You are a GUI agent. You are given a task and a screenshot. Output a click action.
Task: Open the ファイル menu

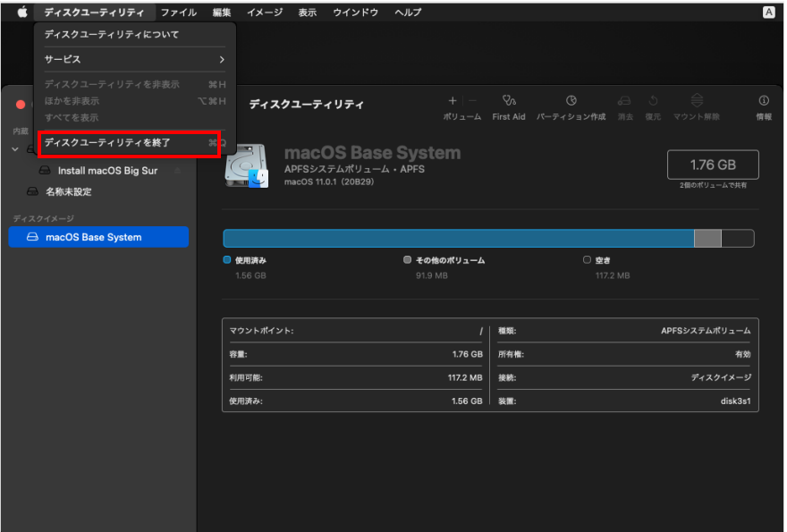tap(179, 12)
